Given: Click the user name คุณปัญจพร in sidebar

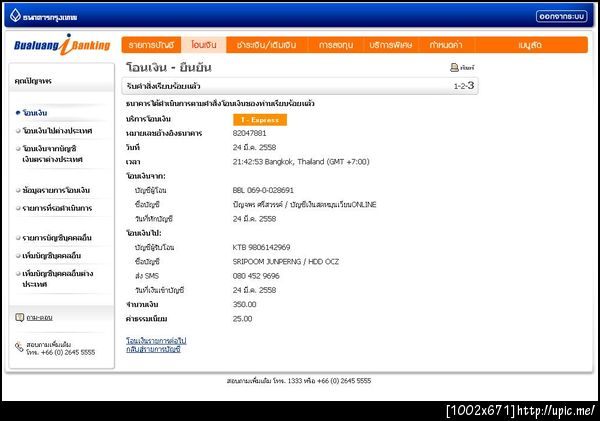Looking at the screenshot, I should [x=33, y=81].
